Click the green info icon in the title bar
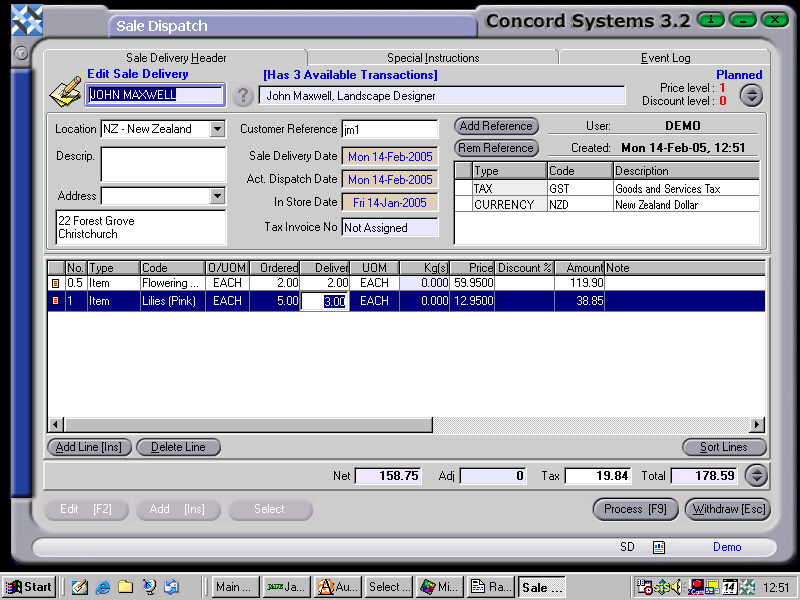The height and width of the screenshot is (600, 800). pos(710,18)
